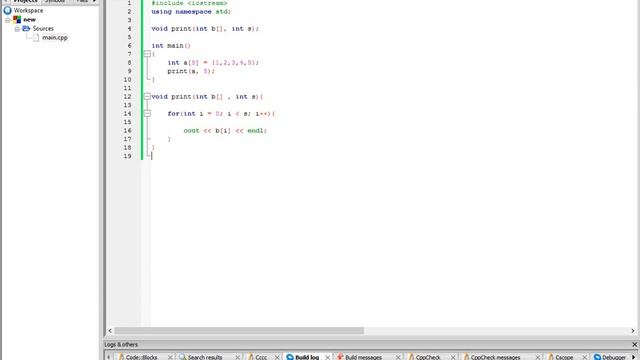Click on 'print(a, 5);' statement
This screenshot has height=360, width=640.
191,71
